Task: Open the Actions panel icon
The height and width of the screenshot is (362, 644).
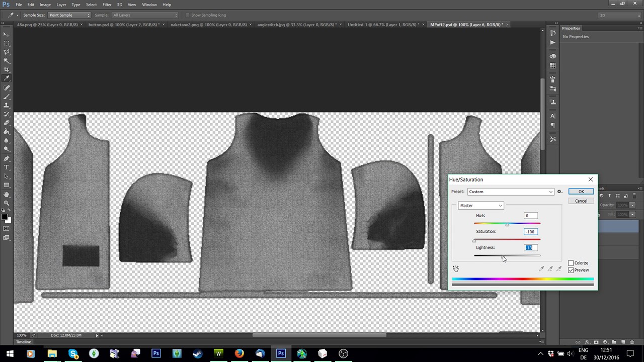Action: click(x=553, y=42)
